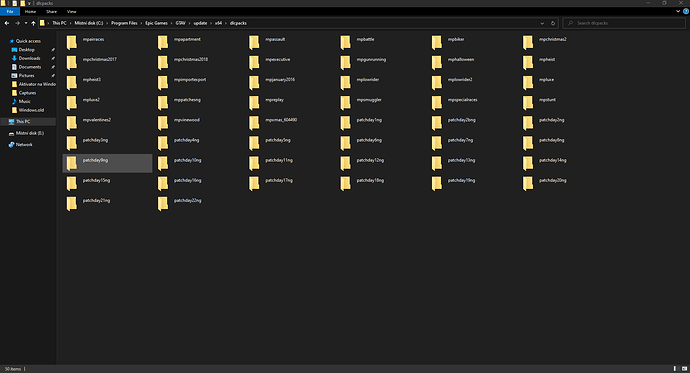The image size is (690, 373).
Task: Select the mpgunrunning folder icon
Action: (x=345, y=63)
